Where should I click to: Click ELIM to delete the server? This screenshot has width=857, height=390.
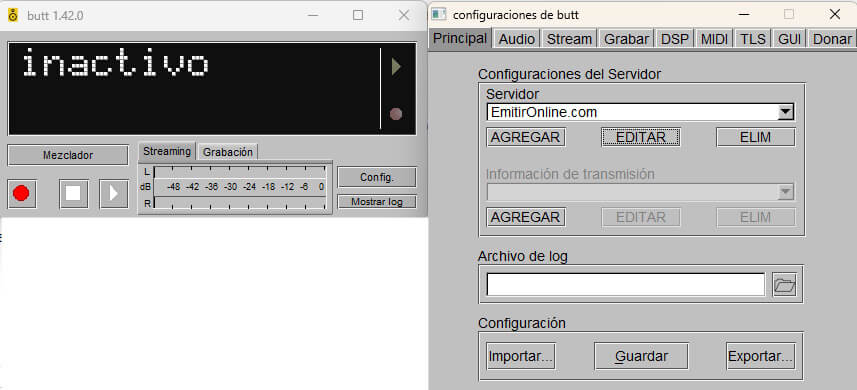coord(755,137)
